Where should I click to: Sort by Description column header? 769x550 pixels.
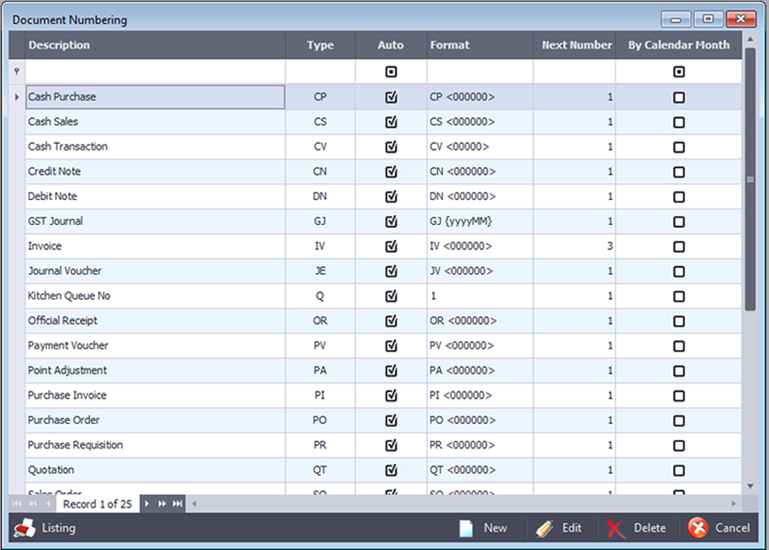[x=155, y=45]
